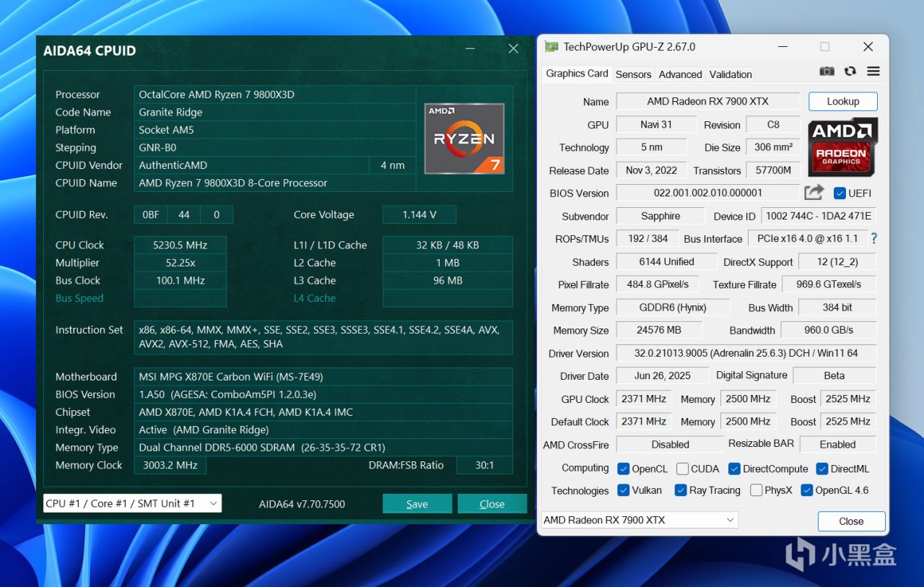Click the Memory Clock value 3003.2 MHz

click(170, 465)
